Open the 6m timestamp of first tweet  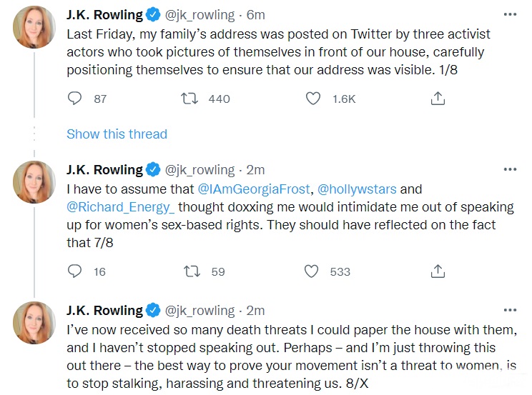(255, 14)
